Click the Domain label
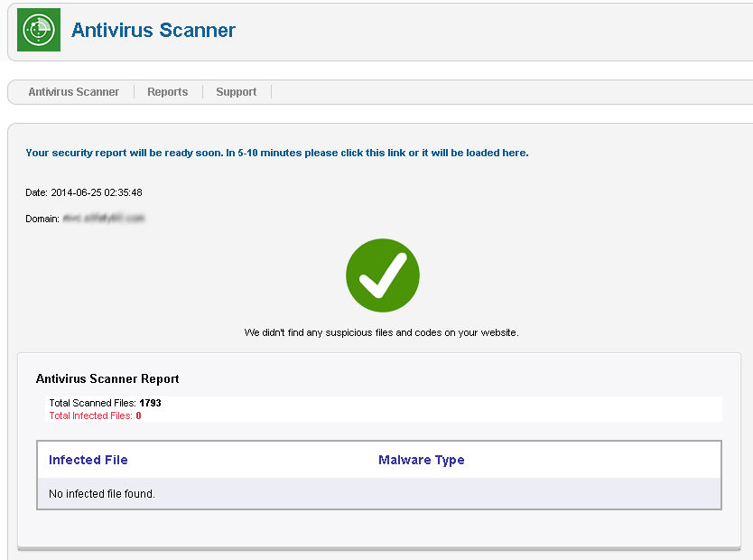753x560 pixels. (x=42, y=219)
